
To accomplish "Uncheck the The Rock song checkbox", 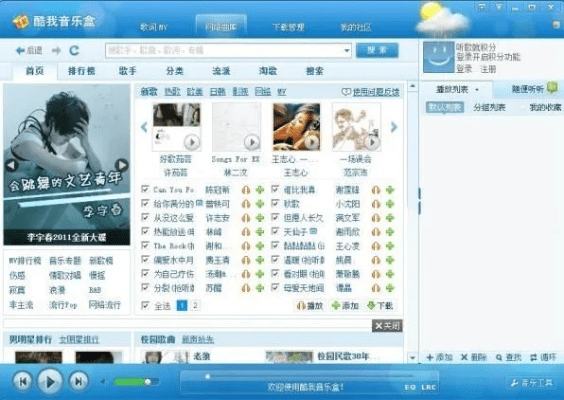I will pyautogui.click(x=145, y=245).
